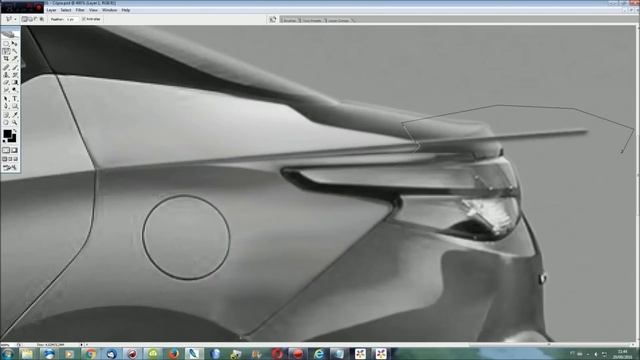Select the Eraser tool
This screenshot has height=360, width=640.
[6, 82]
